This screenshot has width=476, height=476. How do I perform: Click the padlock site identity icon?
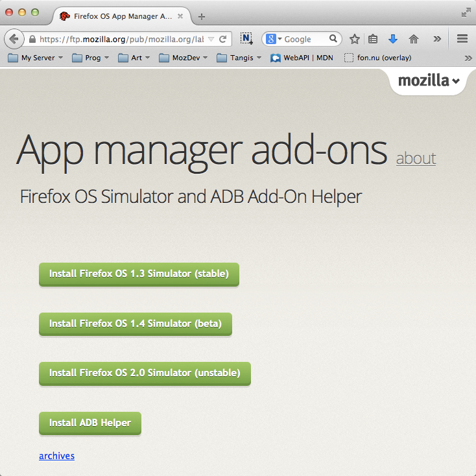32,39
